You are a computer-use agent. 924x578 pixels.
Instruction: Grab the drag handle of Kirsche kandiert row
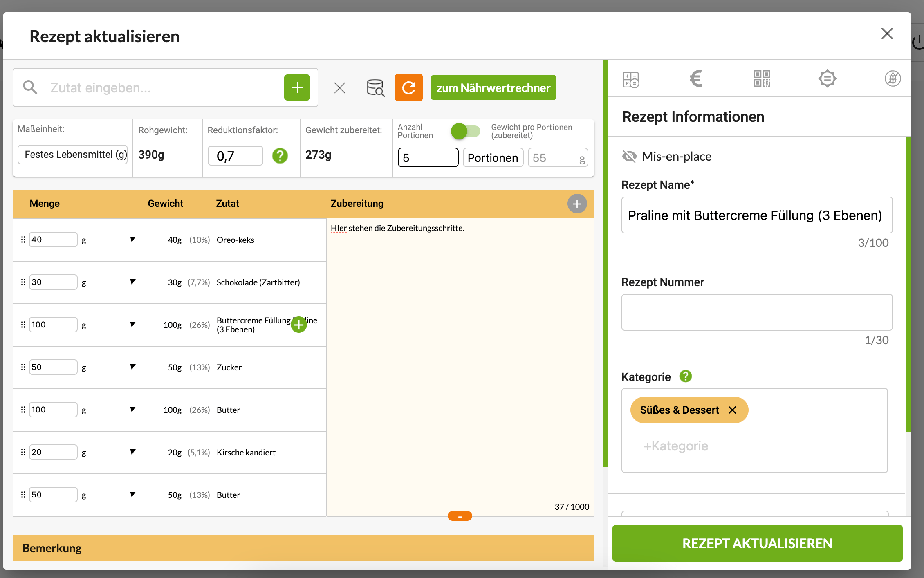point(23,452)
